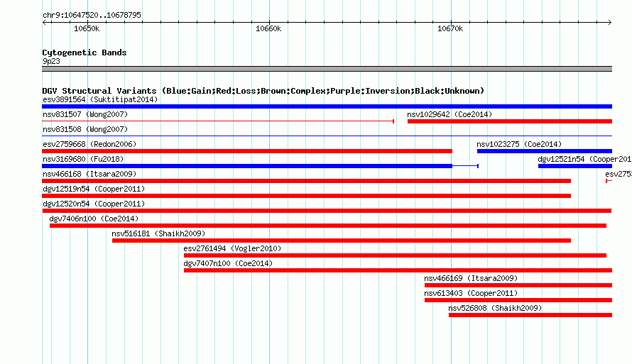
Task: Select the red dgv7407n100 loss bar
Action: point(398,270)
